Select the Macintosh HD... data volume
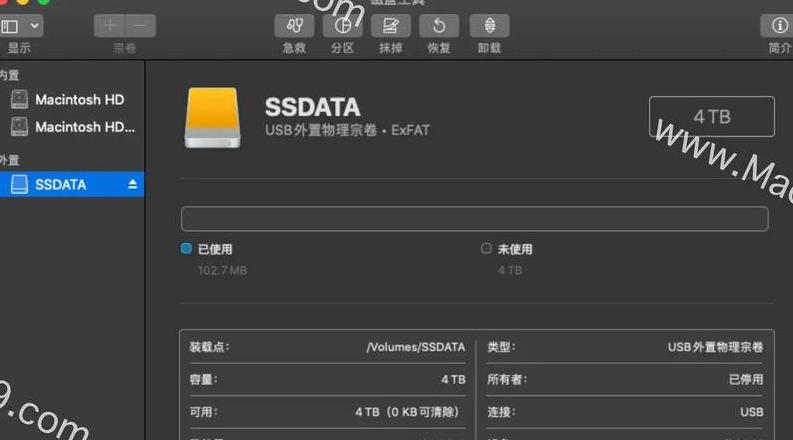793x440 pixels. tap(85, 127)
